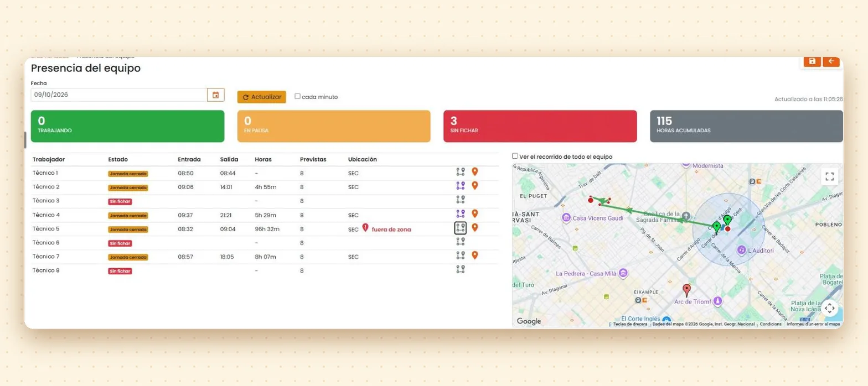Click map camera pan controls button
This screenshot has width=868, height=386.
(829, 308)
